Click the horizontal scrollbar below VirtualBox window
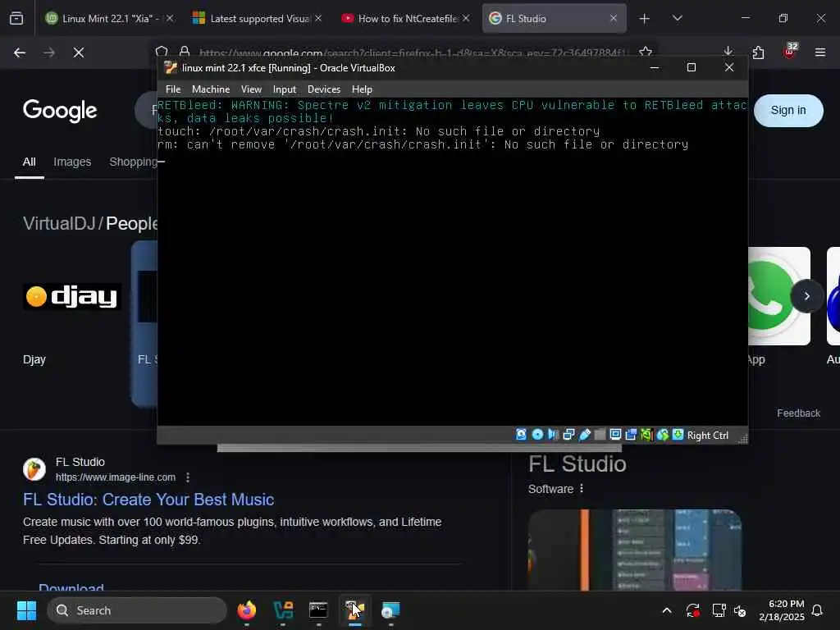Screen dimensions: 840x630 click(419, 449)
